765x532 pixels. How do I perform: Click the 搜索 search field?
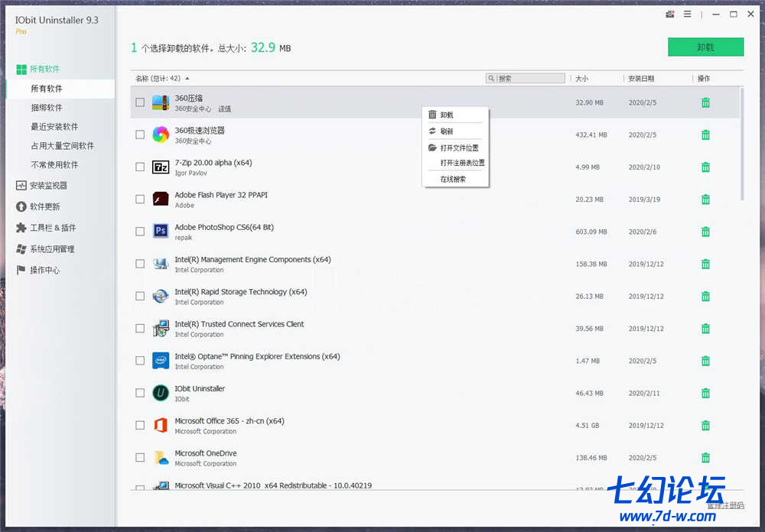(x=526, y=79)
